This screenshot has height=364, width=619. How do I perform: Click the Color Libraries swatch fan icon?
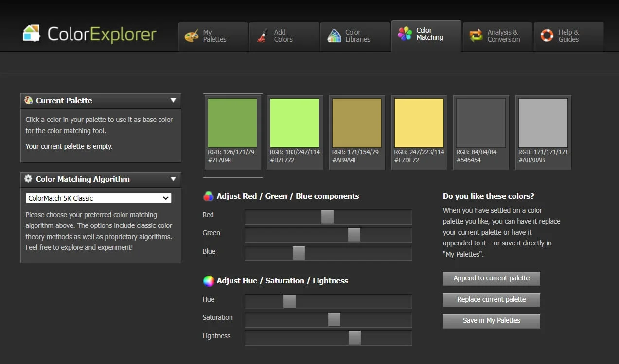335,36
